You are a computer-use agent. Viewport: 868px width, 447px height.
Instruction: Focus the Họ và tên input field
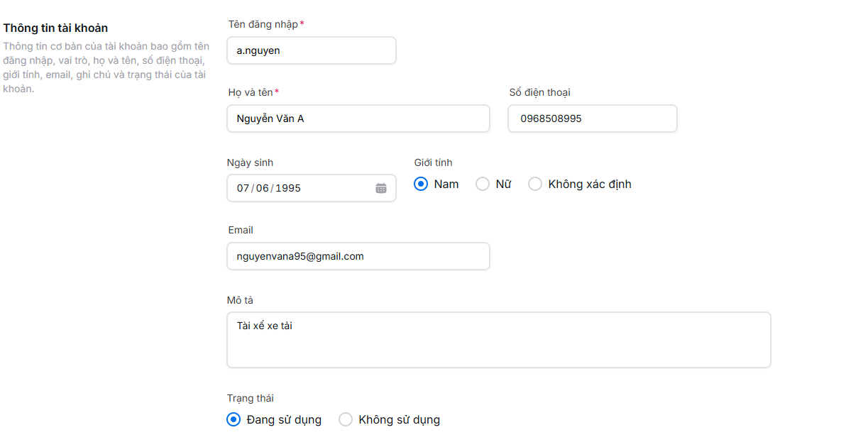tap(358, 118)
